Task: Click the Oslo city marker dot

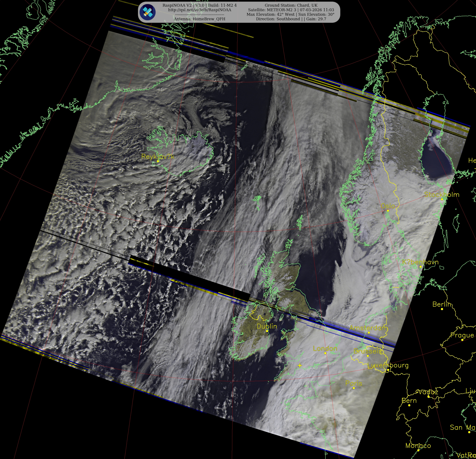Action: click(x=388, y=211)
